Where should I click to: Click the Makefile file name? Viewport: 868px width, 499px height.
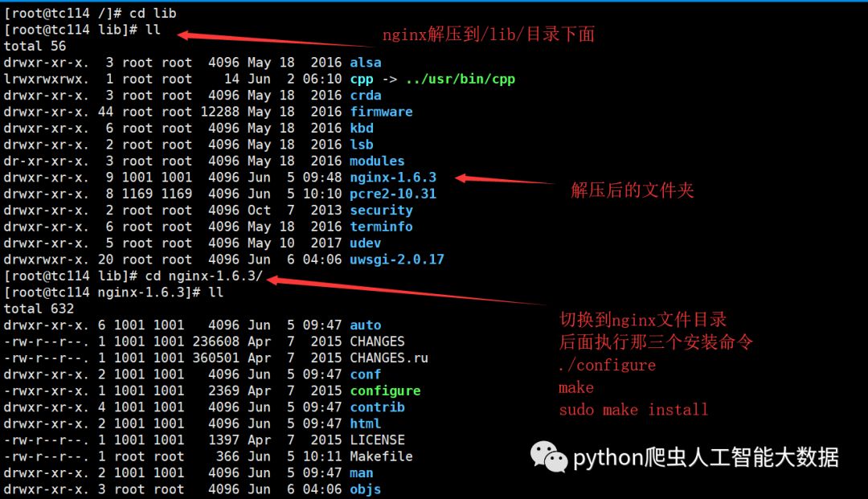(x=381, y=456)
